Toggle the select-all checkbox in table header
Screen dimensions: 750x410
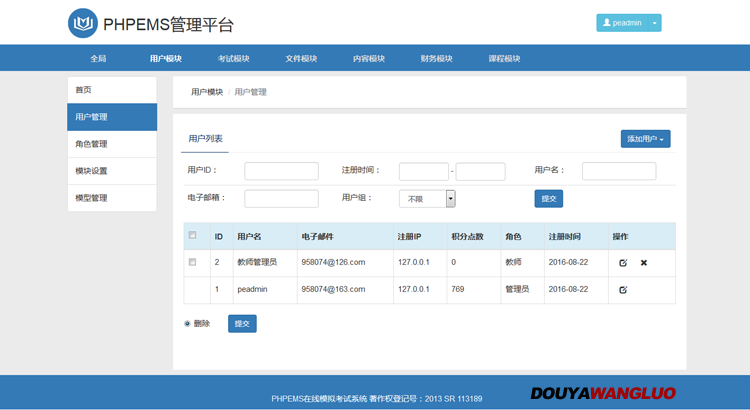(192, 235)
